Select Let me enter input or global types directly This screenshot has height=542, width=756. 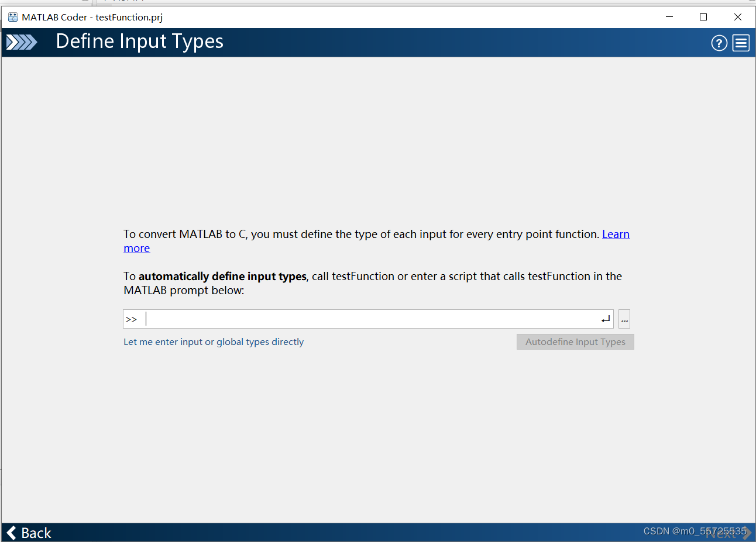[x=213, y=341]
